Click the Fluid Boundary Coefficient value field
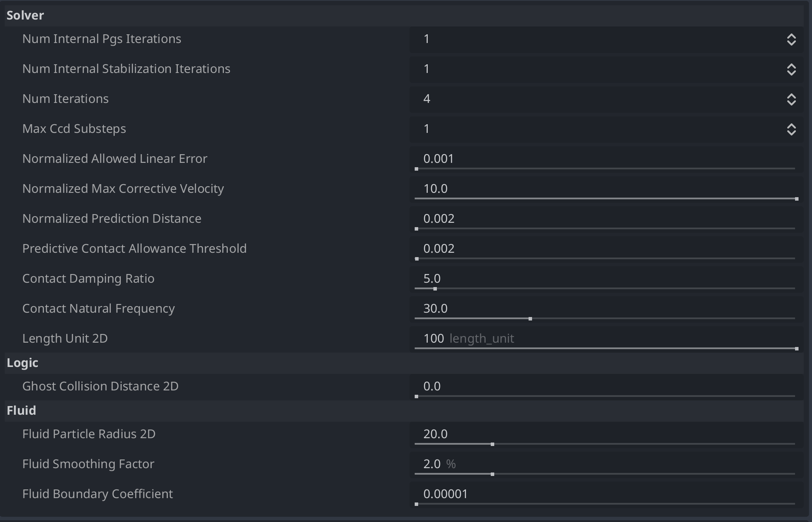The width and height of the screenshot is (812, 522). click(x=604, y=494)
